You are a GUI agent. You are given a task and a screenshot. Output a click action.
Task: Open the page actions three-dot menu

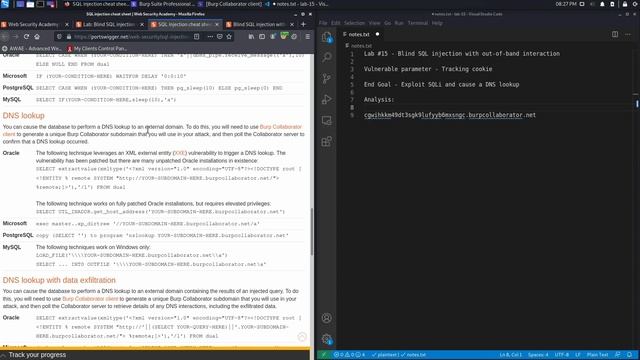click(x=210, y=36)
